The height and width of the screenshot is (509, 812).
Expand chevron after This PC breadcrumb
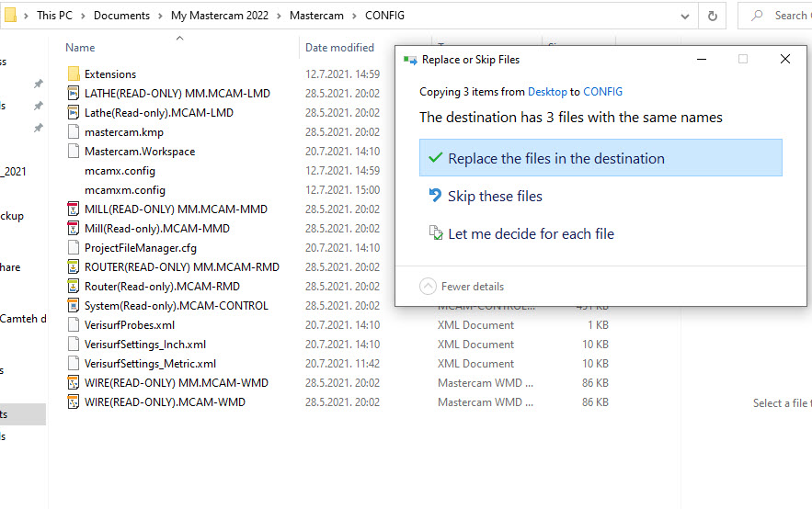pos(83,16)
